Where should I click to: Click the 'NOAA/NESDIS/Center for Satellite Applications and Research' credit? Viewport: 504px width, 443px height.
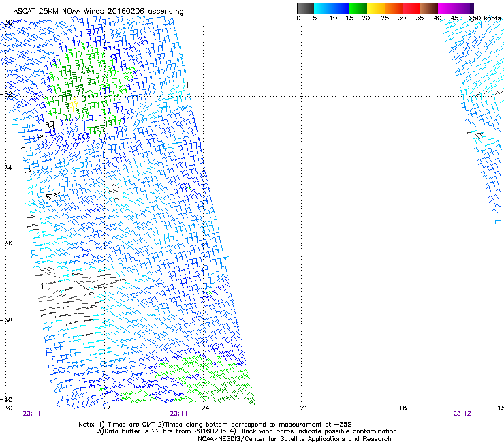[x=294, y=439]
